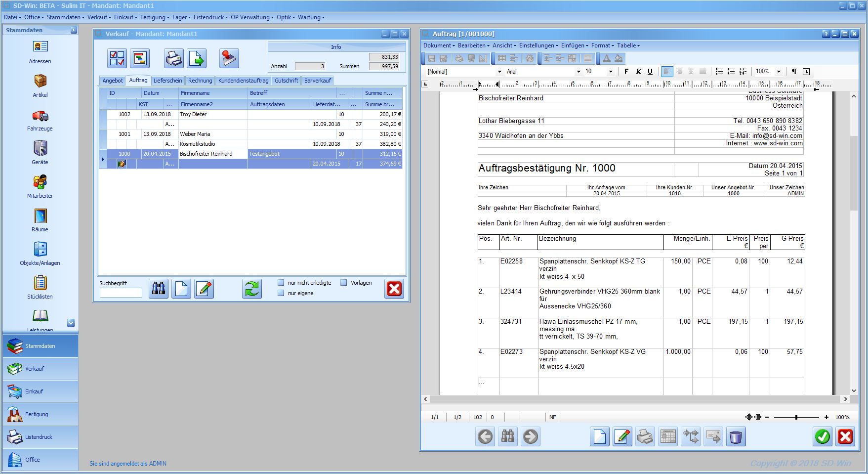868x474 pixels.
Task: Toggle italic (K) formatting in the editor
Action: coord(638,72)
